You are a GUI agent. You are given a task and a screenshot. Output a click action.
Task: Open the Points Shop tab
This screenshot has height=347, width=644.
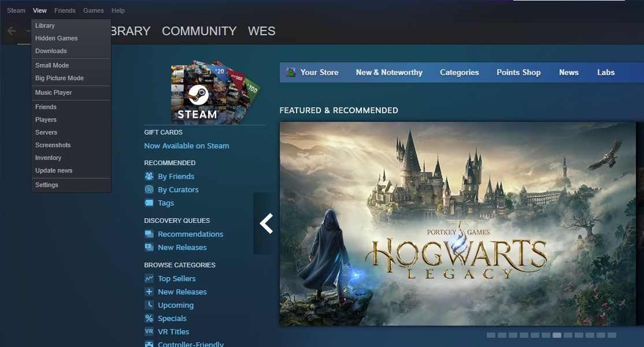519,72
